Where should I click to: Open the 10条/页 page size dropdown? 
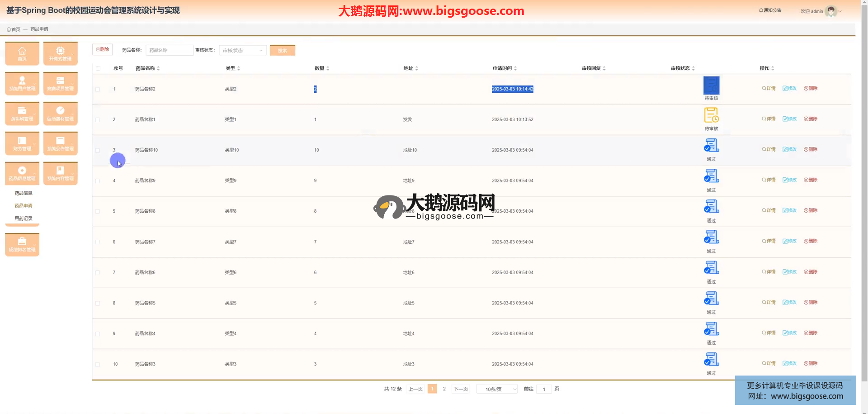click(x=497, y=389)
